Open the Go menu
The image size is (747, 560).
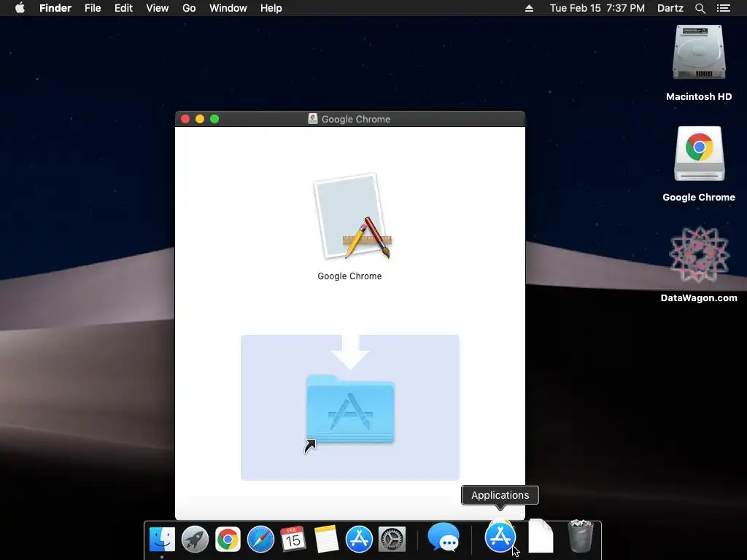[x=189, y=8]
